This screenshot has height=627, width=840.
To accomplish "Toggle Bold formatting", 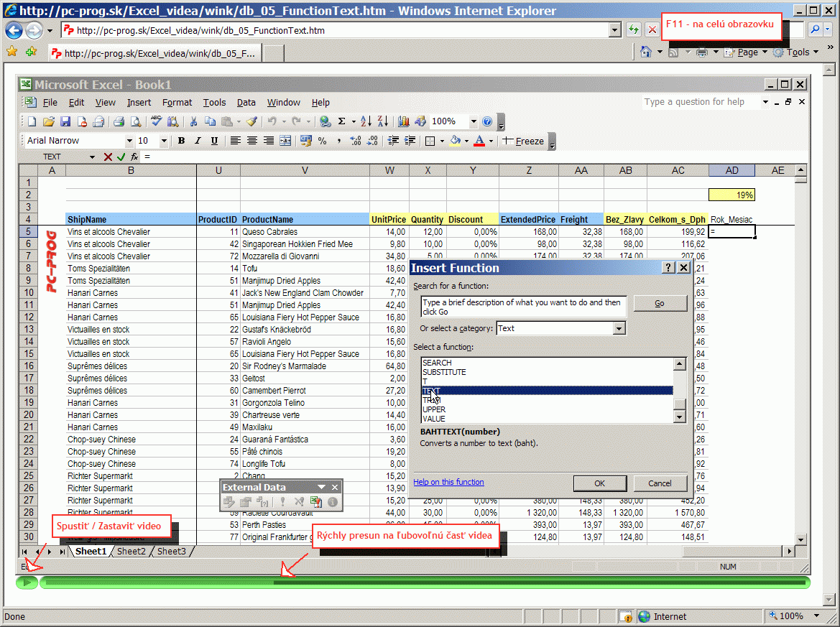I will [181, 141].
